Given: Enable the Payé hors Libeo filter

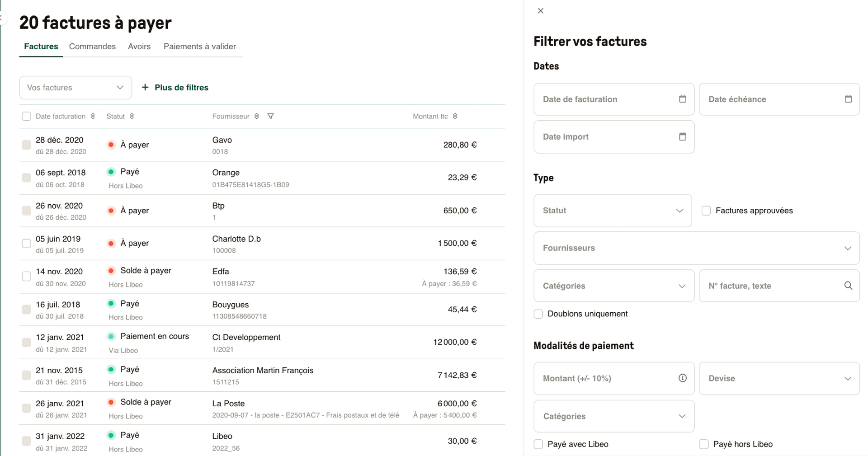Looking at the screenshot, I should (703, 444).
